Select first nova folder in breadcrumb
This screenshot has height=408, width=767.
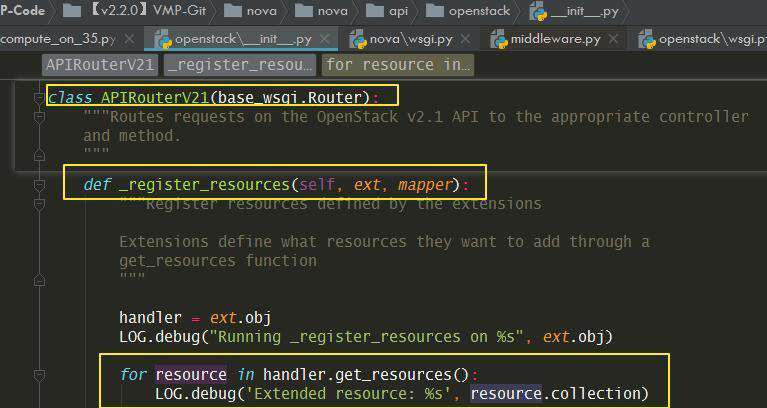coord(249,11)
